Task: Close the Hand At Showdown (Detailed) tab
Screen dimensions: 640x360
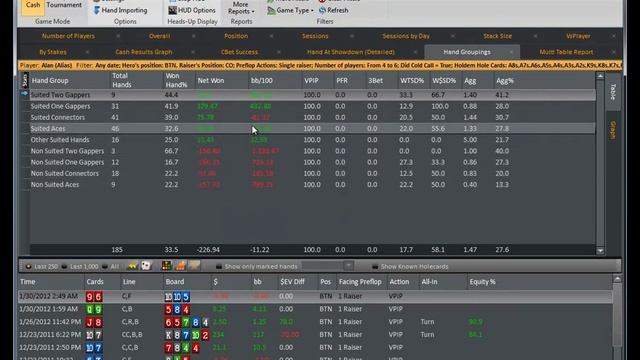Action: (x=415, y=52)
